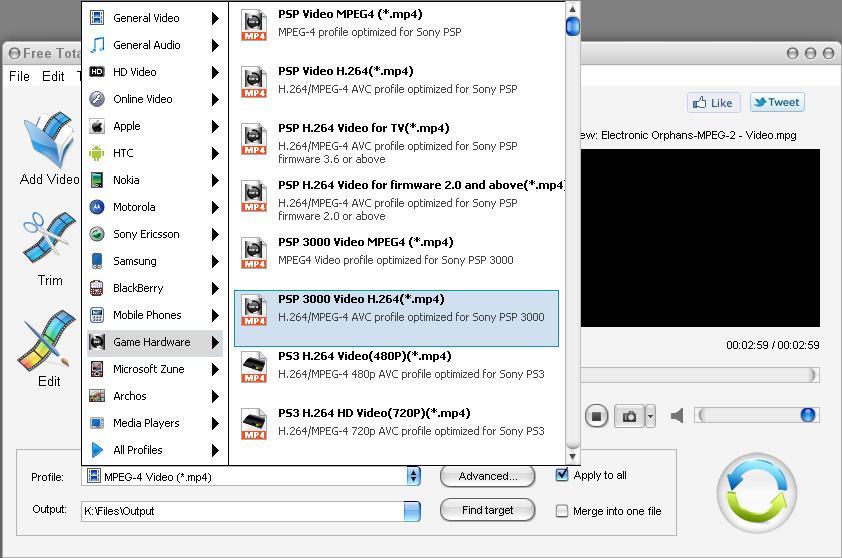Open the Profile combo box arrow
Image resolution: width=842 pixels, height=558 pixels.
tap(413, 476)
